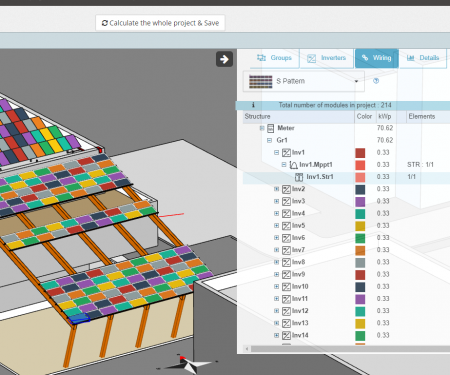Collapse side panel with arrow button
The image size is (450, 375).
click(x=224, y=59)
